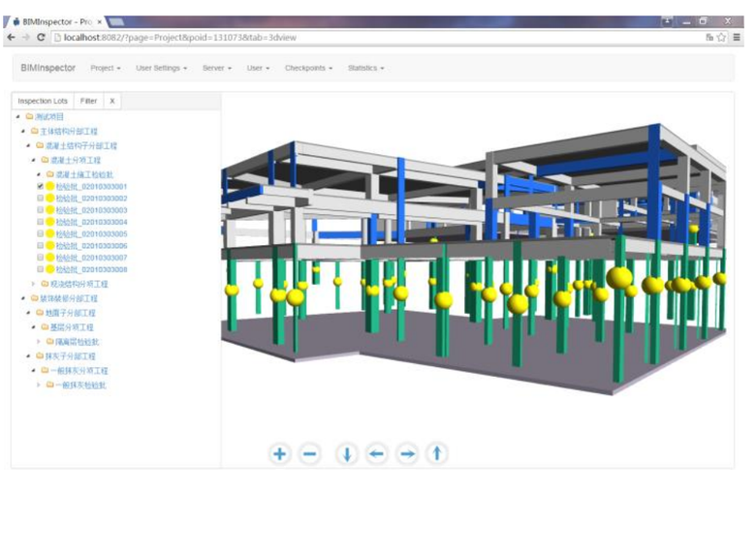The image size is (756, 554).
Task: Click the largest yellow sphere marker in 3D view
Action: click(619, 277)
